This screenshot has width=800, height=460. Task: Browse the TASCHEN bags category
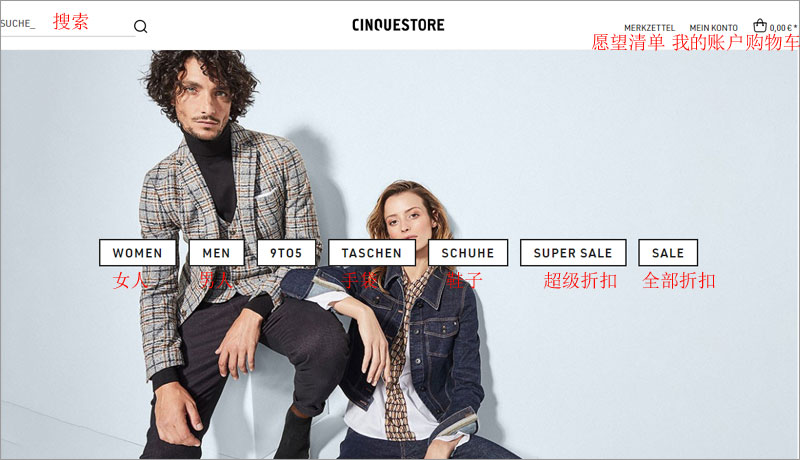pos(371,253)
